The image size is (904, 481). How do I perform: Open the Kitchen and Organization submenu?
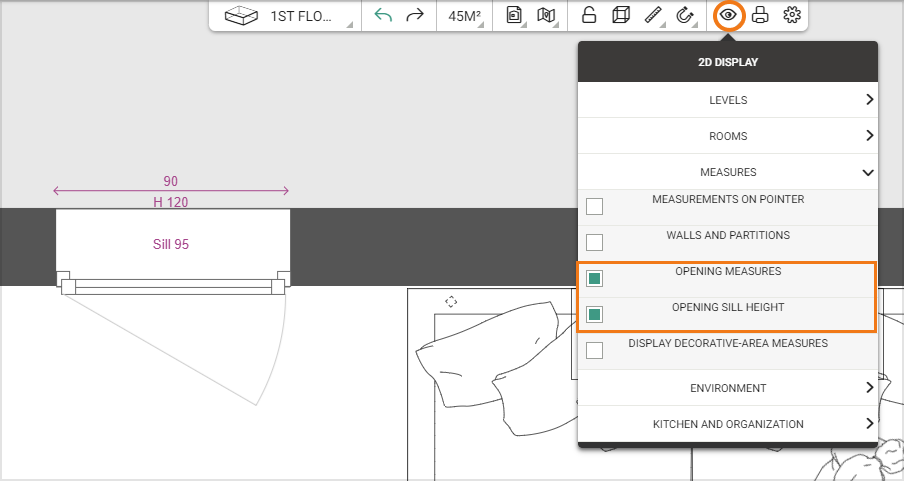[x=728, y=424]
